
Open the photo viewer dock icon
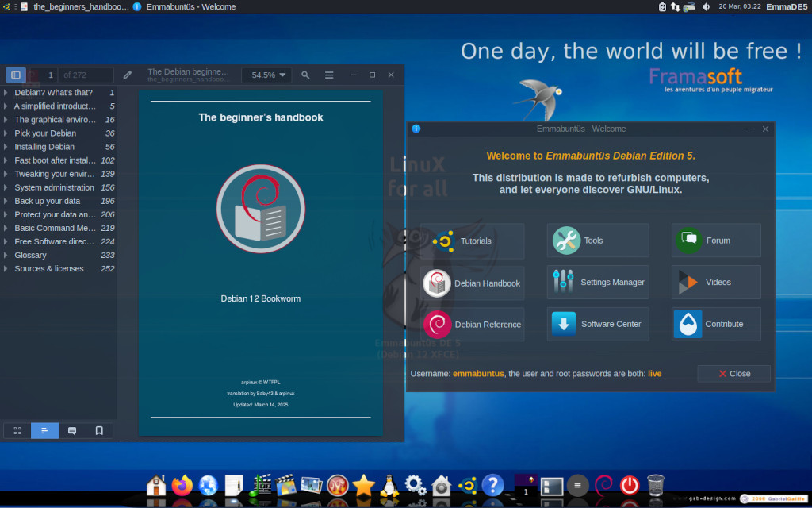coord(312,486)
